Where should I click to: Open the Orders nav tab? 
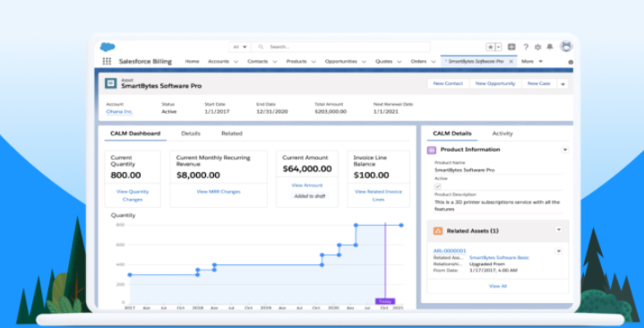pos(418,61)
